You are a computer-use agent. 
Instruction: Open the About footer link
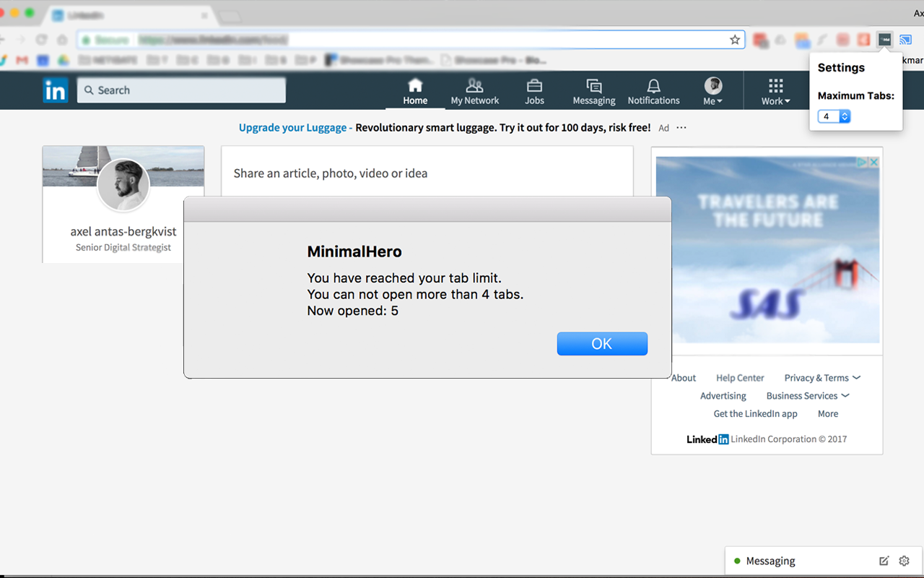click(x=684, y=378)
